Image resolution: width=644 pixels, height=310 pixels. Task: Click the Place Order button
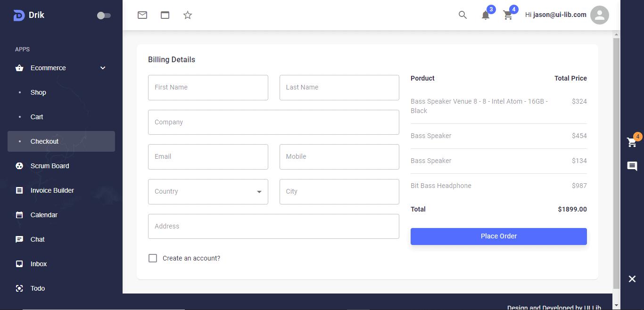(498, 237)
